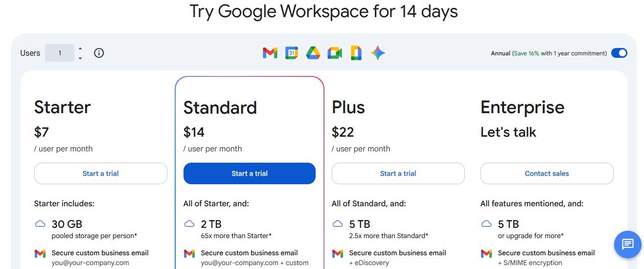Toggle the Annual billing switch
The width and height of the screenshot is (644, 269).
(619, 53)
